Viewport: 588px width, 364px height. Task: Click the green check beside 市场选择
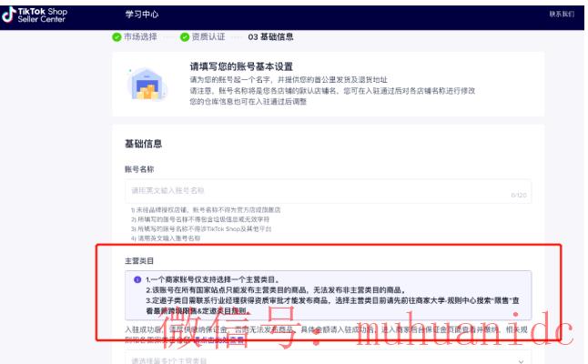(117, 37)
